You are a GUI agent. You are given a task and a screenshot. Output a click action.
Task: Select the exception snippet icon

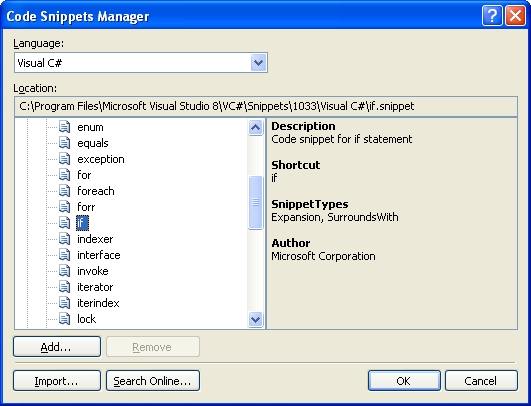coord(64,159)
